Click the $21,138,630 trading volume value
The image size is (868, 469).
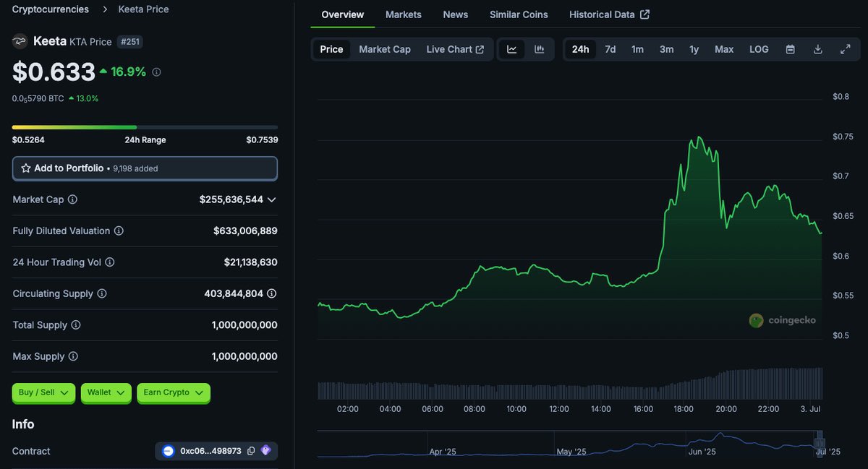tap(250, 262)
